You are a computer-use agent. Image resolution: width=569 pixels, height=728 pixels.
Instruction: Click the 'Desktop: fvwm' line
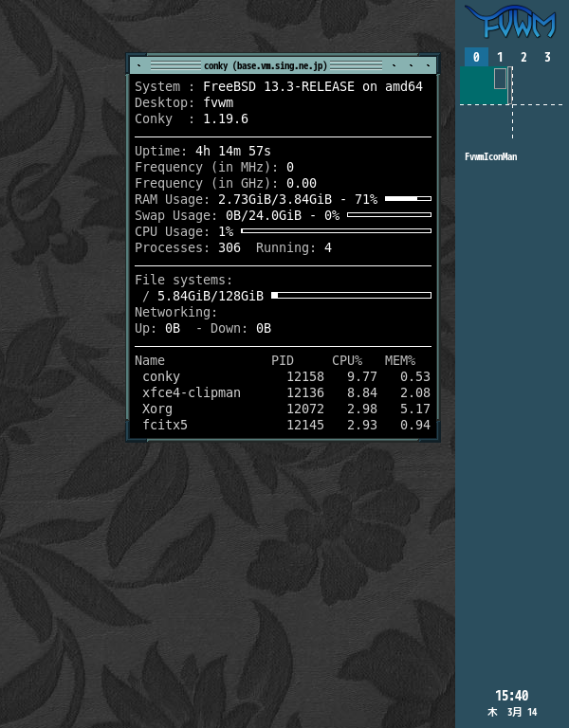click(x=184, y=103)
